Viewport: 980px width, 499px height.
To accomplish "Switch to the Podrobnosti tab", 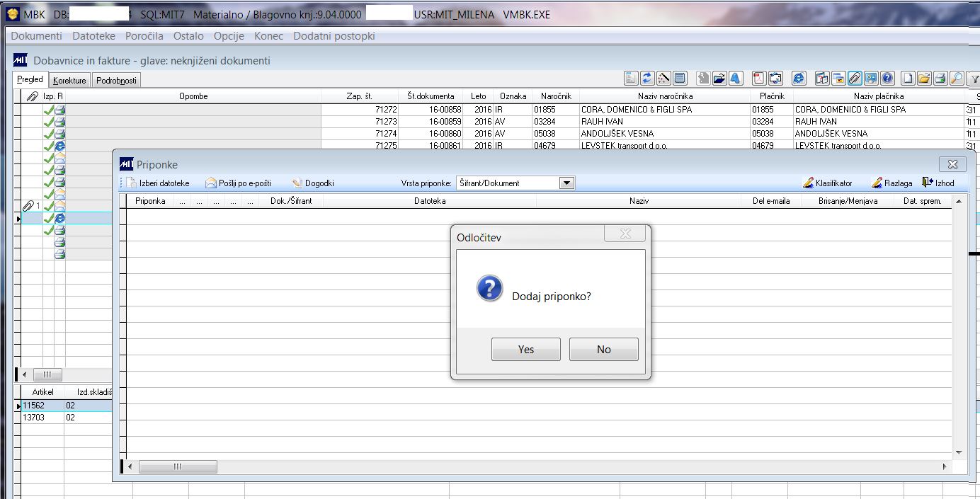I will point(117,81).
